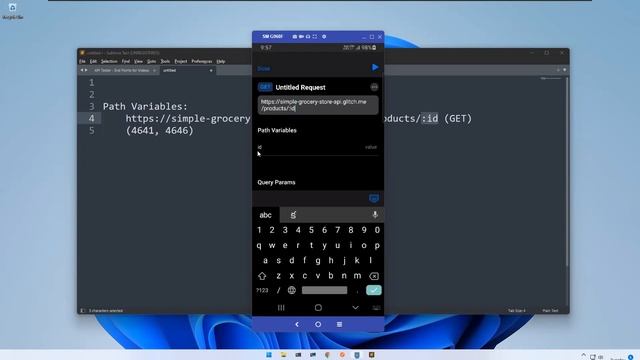Switch to the first Sublime Text tab
This screenshot has height=360, width=640.
tap(122, 70)
